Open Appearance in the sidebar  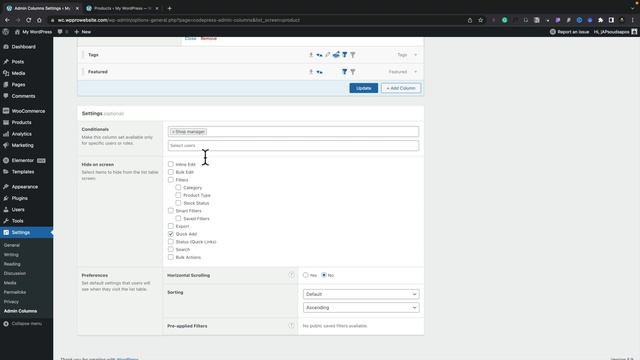[x=27, y=187]
